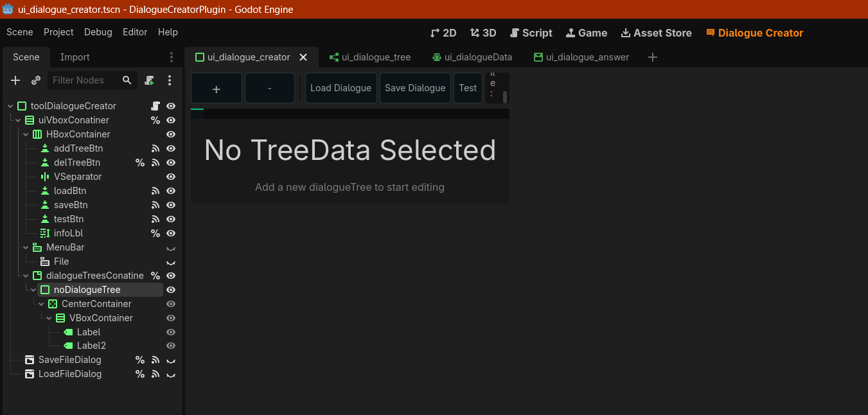Click signal icon on delTreeBtn row
This screenshot has height=415, width=868.
[155, 163]
